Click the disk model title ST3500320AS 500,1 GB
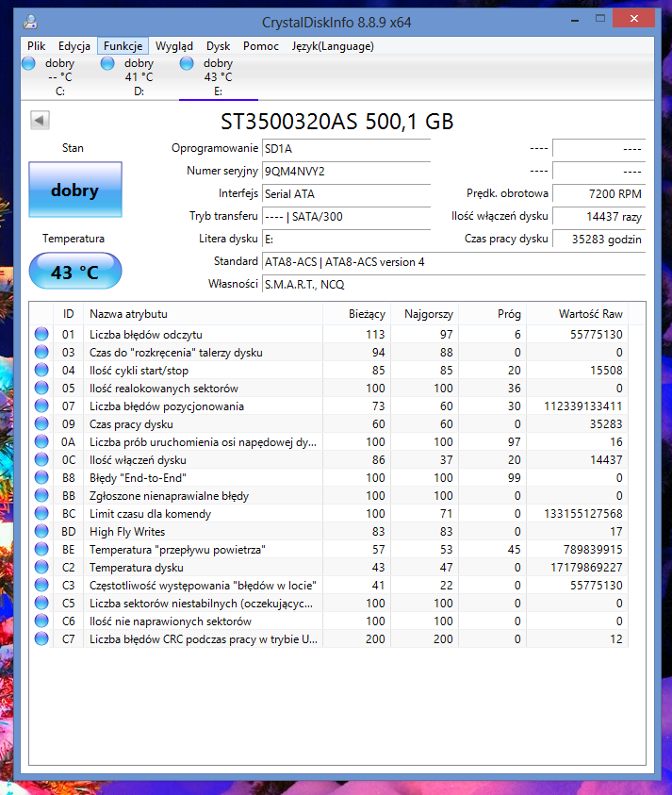Viewport: 672px width, 795px height. pyautogui.click(x=337, y=121)
